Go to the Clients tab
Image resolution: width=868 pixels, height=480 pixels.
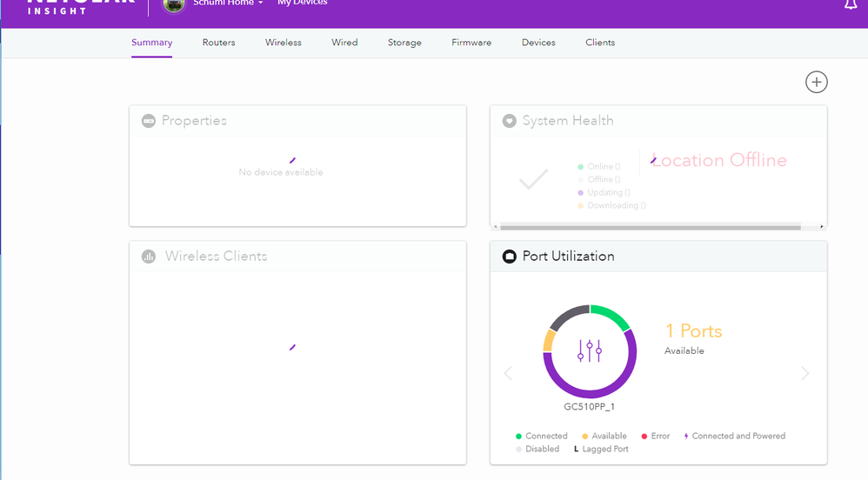point(600,43)
